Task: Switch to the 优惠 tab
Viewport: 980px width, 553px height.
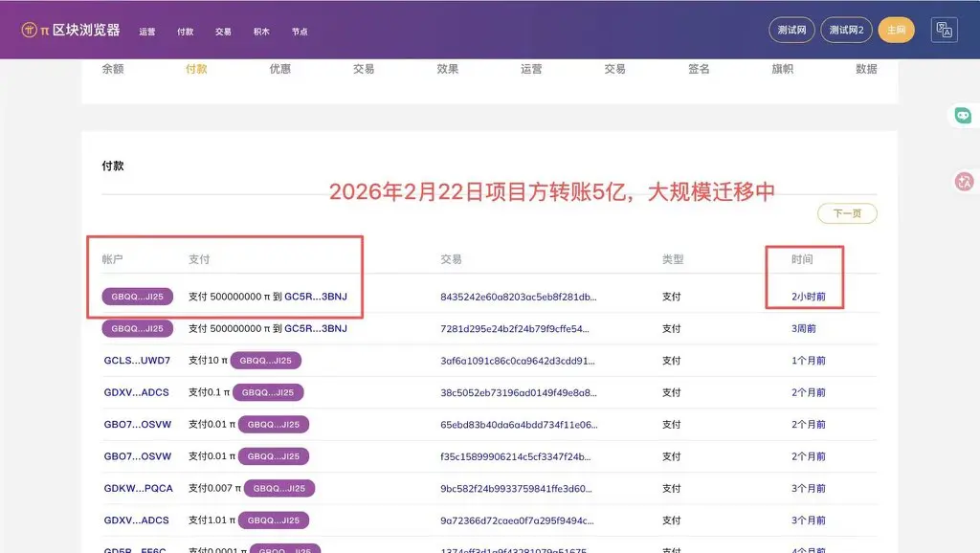Action: pos(278,68)
